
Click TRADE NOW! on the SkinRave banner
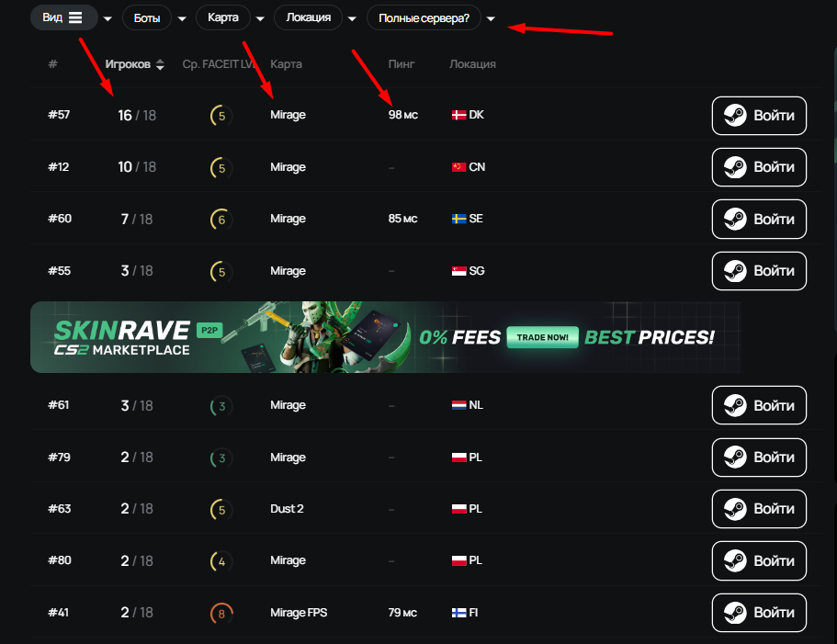(542, 337)
